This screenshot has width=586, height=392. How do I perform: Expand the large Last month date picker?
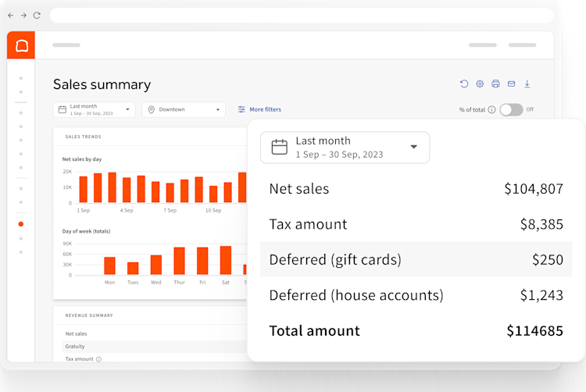pyautogui.click(x=345, y=148)
